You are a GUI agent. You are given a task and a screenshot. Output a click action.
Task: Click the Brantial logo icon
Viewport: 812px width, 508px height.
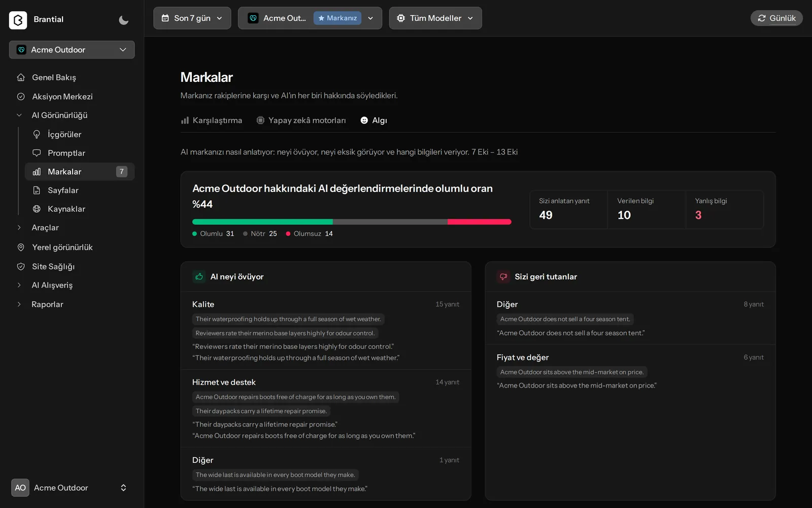(x=18, y=20)
